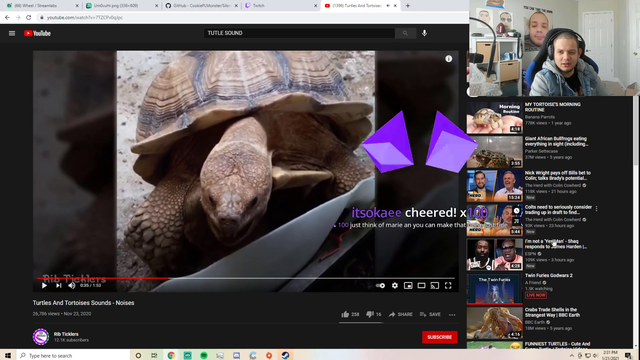
Task: Subscribe to Rib Ticklers channel
Action: [x=440, y=337]
